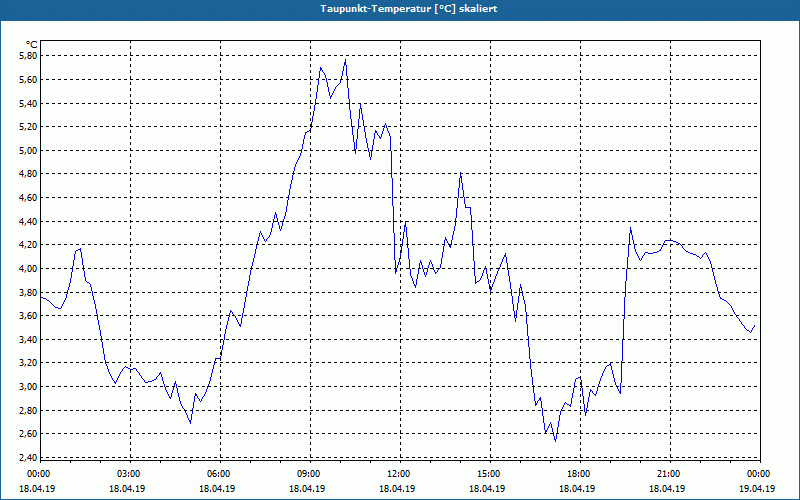Screen dimensions: 800x500
Task: Select the 2,40 y-axis label
Action: click(29, 457)
